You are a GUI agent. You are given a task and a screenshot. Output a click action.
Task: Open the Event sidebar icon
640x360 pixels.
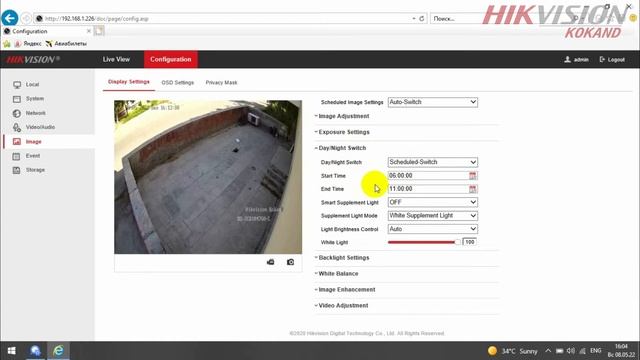(16, 156)
